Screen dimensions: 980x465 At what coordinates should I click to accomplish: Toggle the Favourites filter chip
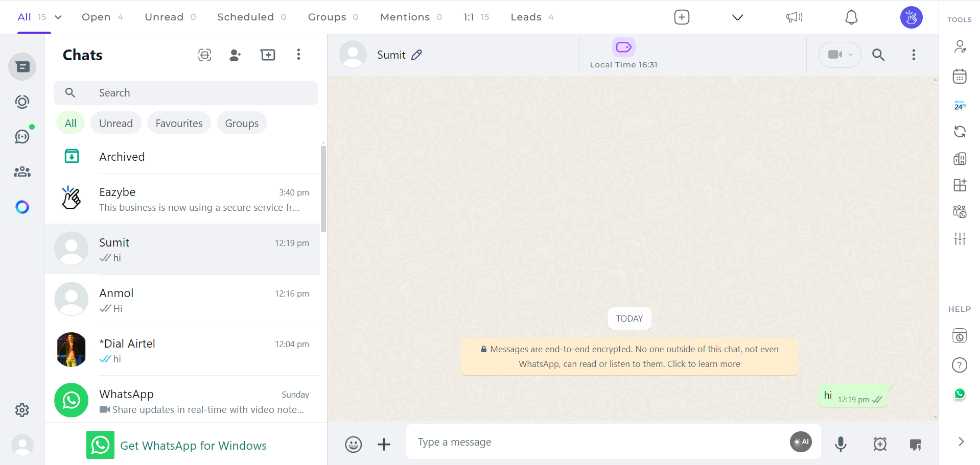178,123
